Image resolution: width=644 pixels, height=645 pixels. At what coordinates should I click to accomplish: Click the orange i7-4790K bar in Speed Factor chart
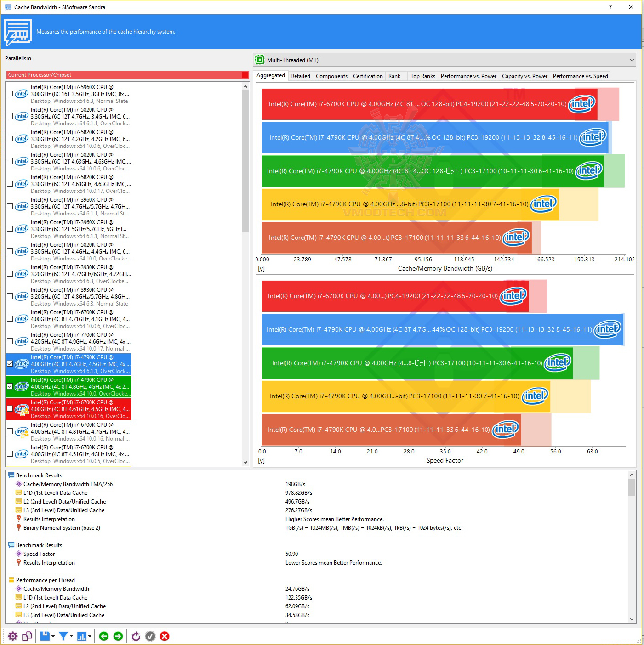pyautogui.click(x=391, y=430)
